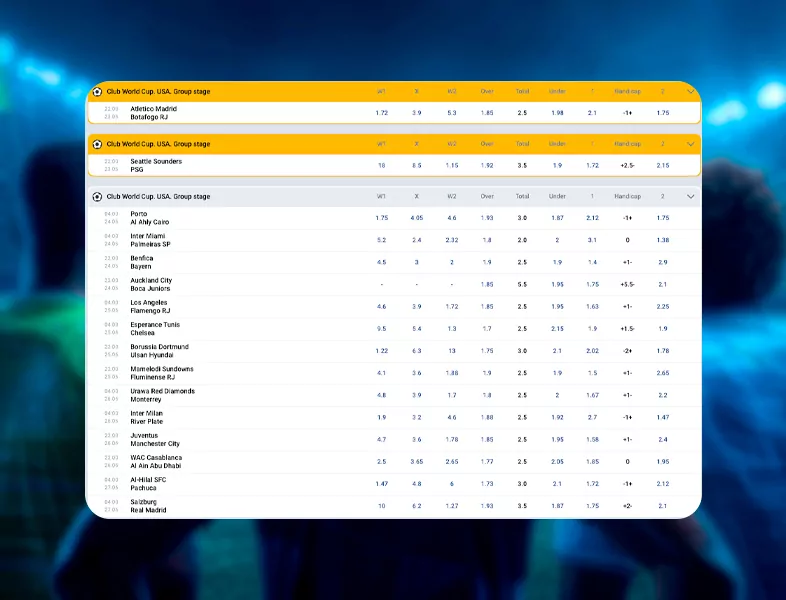
Task: Open WAC Casablanca vs Al Ain match
Action: (156, 462)
